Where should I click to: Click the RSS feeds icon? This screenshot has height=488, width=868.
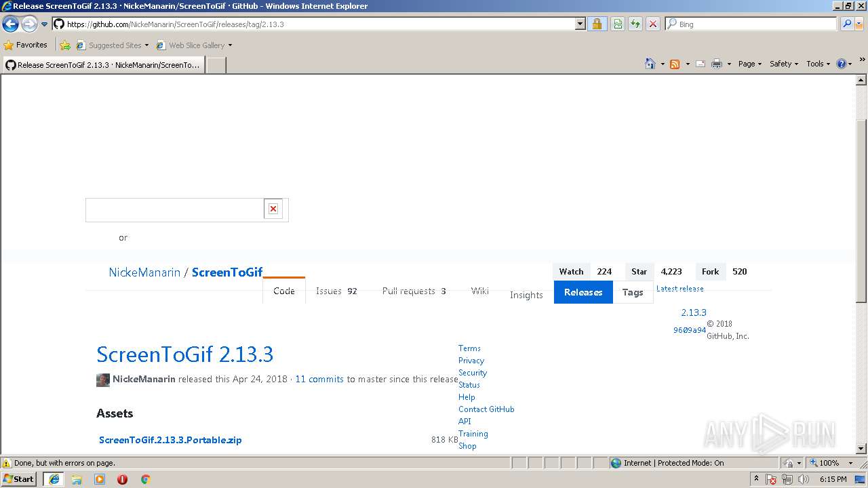pyautogui.click(x=675, y=64)
